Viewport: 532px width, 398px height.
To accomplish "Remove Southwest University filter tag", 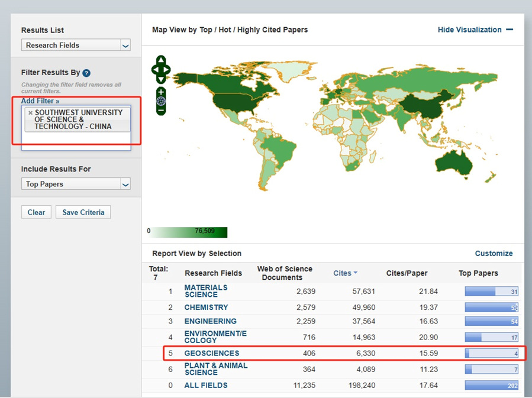I will click(x=30, y=112).
